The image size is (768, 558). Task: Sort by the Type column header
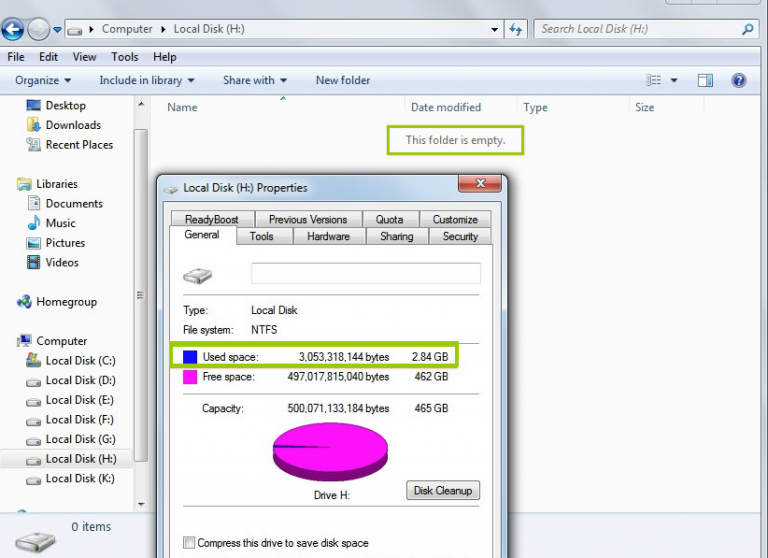pyautogui.click(x=535, y=107)
